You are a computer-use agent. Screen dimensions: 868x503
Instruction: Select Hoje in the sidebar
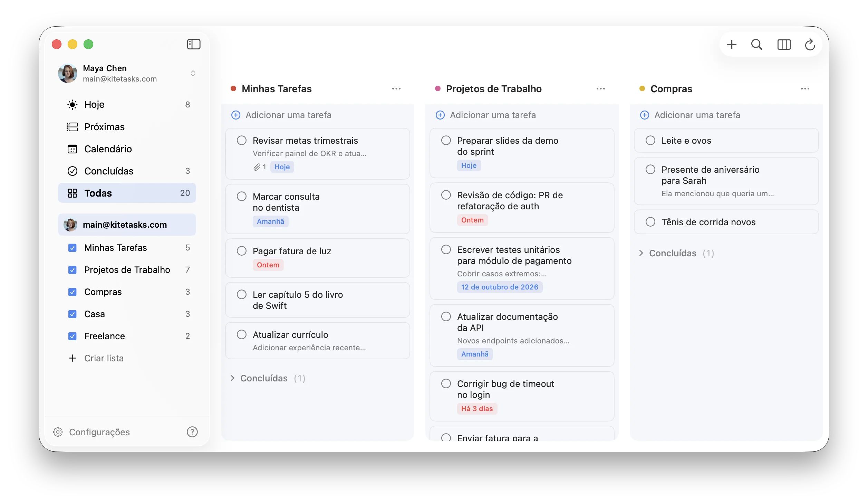tap(127, 104)
